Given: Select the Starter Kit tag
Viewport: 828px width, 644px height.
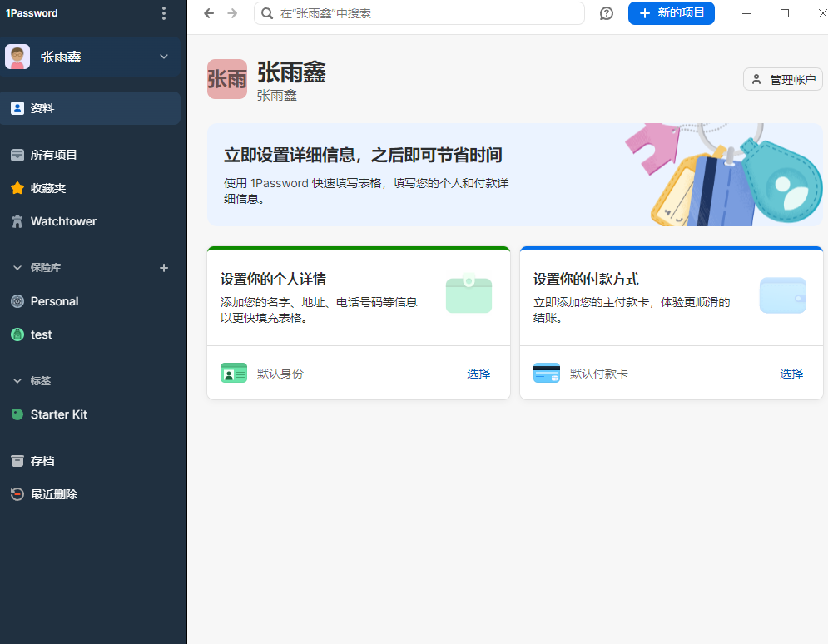Looking at the screenshot, I should pyautogui.click(x=58, y=414).
